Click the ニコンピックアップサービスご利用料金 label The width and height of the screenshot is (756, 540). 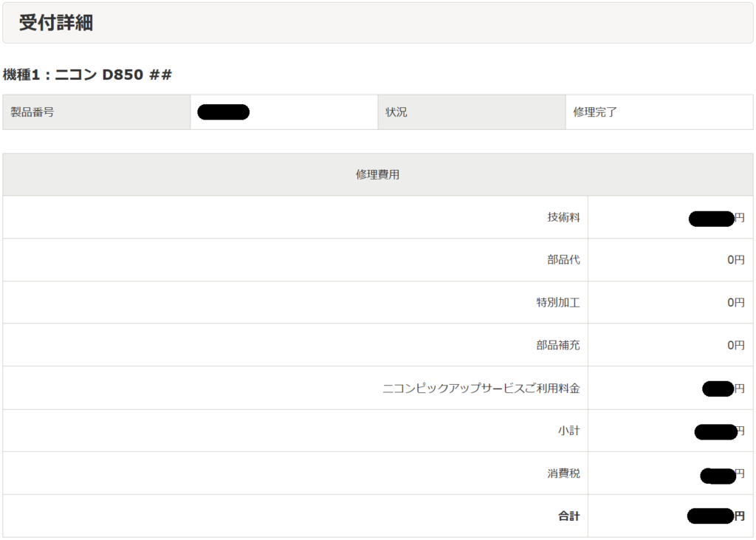coord(481,388)
